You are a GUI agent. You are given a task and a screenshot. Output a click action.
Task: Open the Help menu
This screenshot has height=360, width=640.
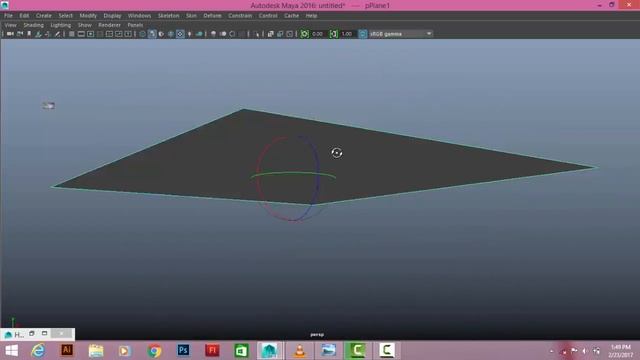(x=311, y=16)
